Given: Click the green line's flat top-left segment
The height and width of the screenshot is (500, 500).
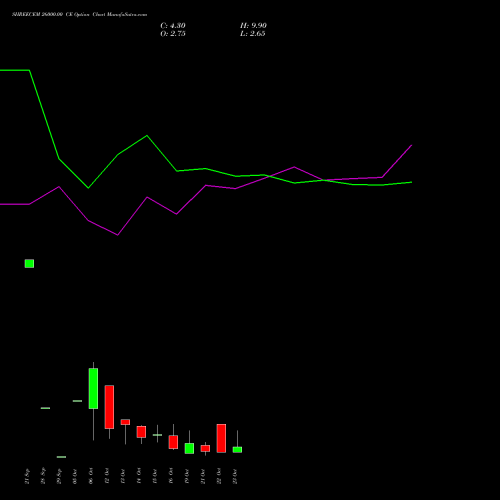Looking at the screenshot, I should click(15, 70).
